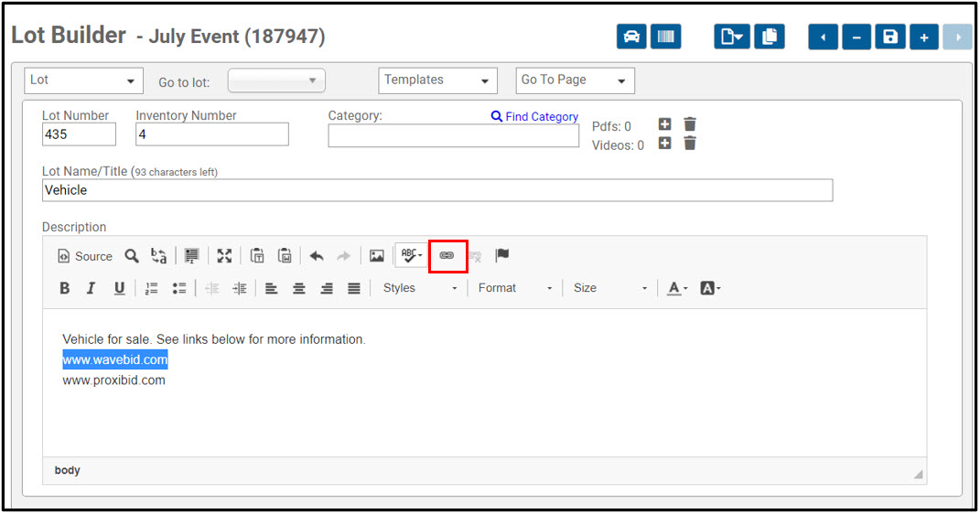This screenshot has height=514, width=980.
Task: Click the Select All icon
Action: pyautogui.click(x=192, y=256)
